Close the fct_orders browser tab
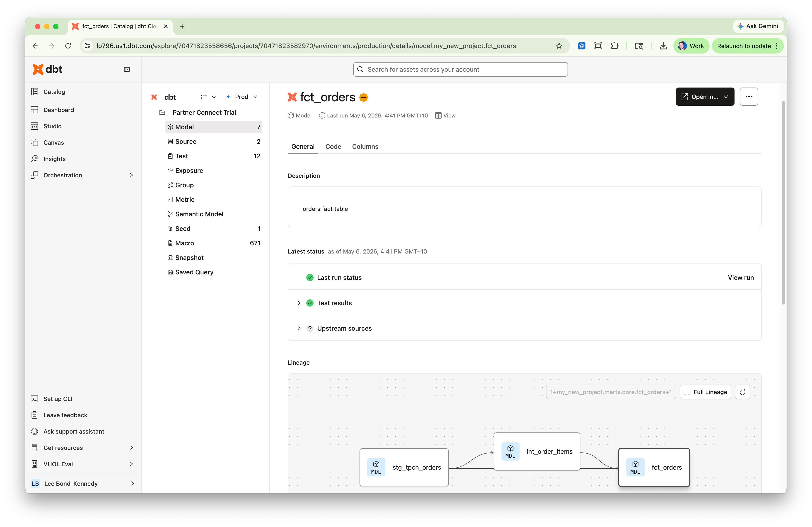Image resolution: width=812 pixels, height=527 pixels. tap(166, 26)
